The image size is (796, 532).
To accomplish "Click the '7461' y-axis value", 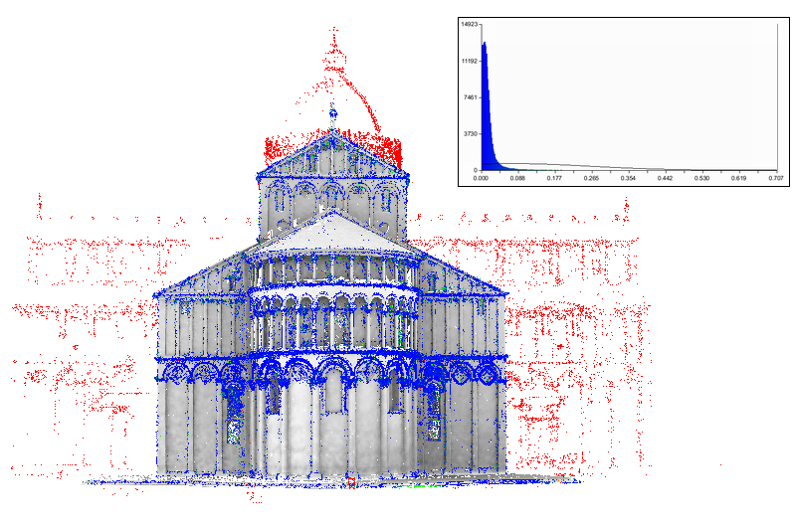I will tap(471, 96).
